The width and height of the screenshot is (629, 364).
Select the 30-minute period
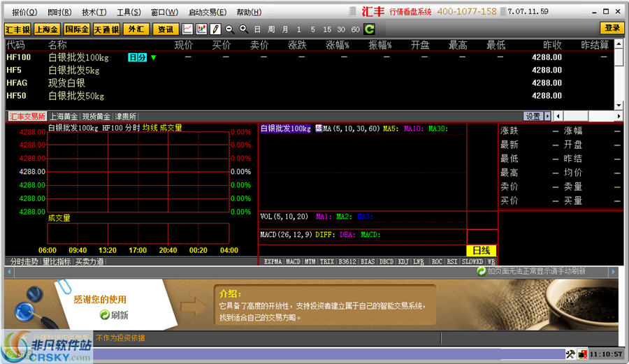click(x=341, y=29)
